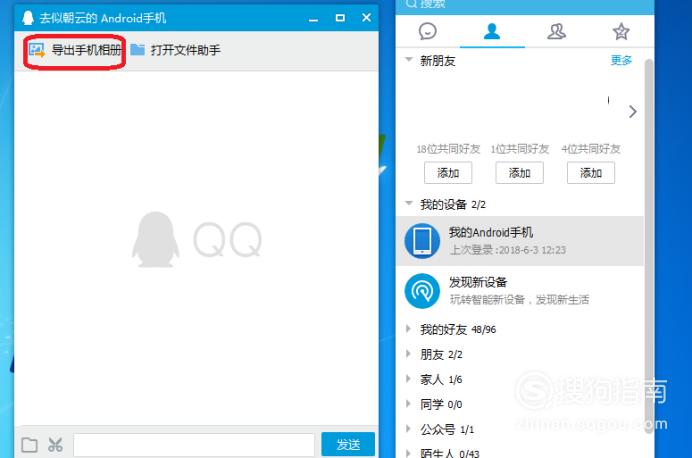Viewport: 692px width, 458px height.
Task: Select the Android phone device avatar
Action: [x=422, y=241]
